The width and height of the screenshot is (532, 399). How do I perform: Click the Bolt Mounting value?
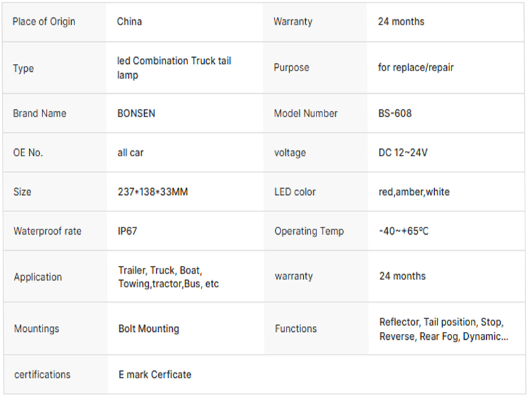[148, 329]
